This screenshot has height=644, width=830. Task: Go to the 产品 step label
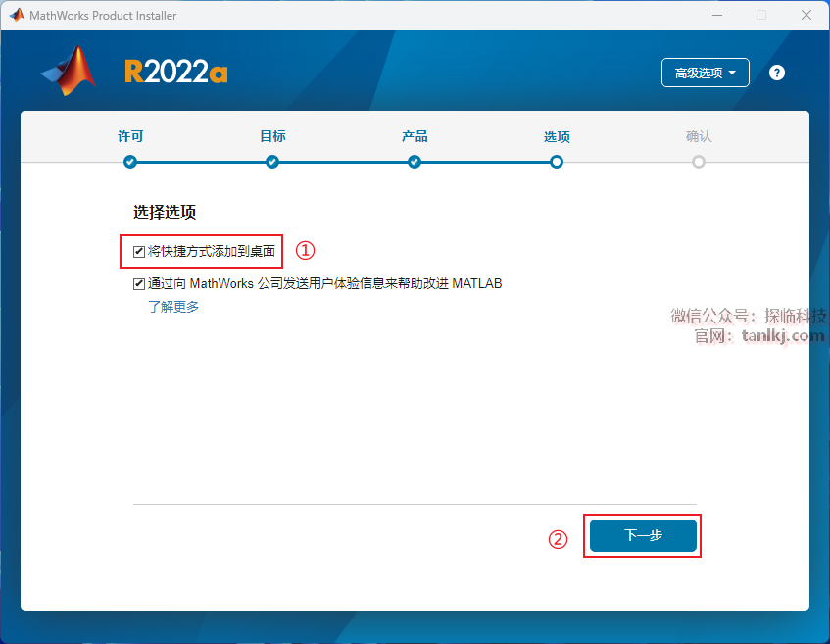tap(415, 136)
